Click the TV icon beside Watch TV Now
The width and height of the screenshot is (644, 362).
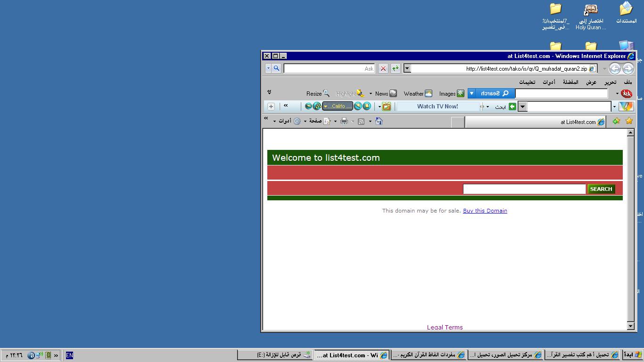tap(387, 107)
